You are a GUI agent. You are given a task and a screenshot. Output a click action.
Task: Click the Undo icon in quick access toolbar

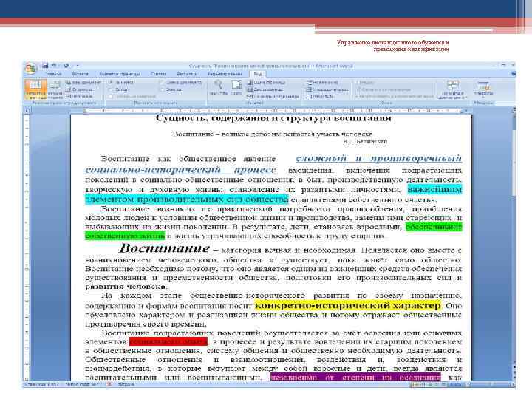tap(54, 66)
